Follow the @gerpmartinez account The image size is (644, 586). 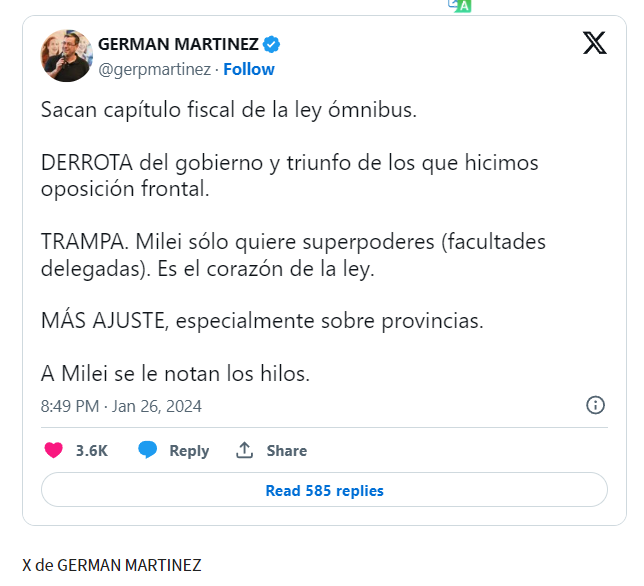(249, 69)
